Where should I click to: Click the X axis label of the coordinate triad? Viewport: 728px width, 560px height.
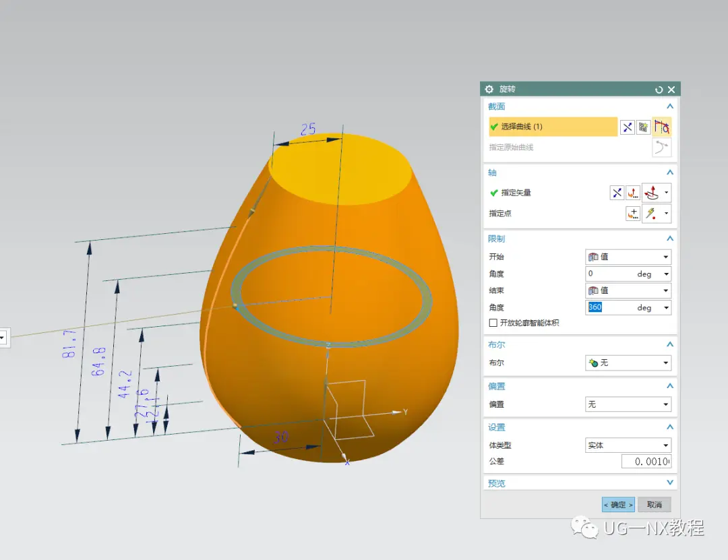coord(347,462)
